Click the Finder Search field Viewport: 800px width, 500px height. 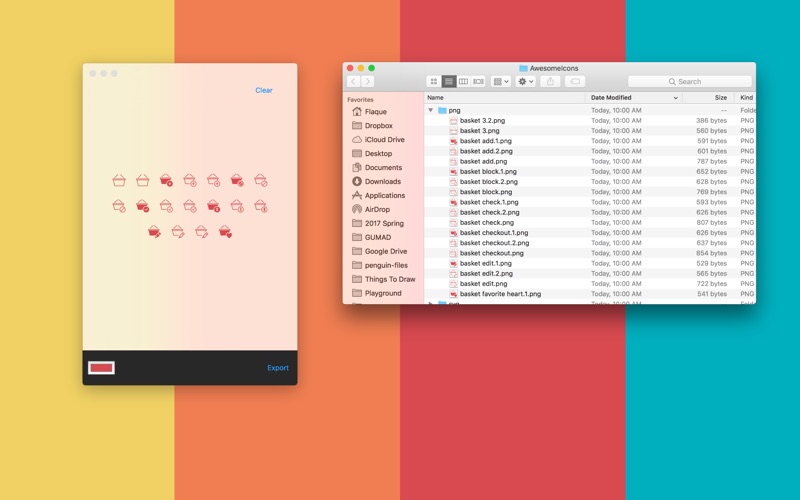[690, 82]
